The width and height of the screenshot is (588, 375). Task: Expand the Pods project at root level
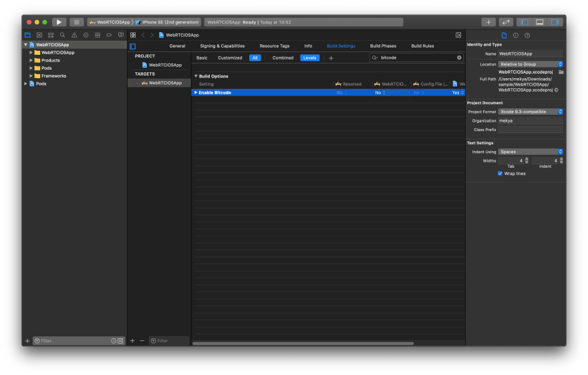pos(25,84)
